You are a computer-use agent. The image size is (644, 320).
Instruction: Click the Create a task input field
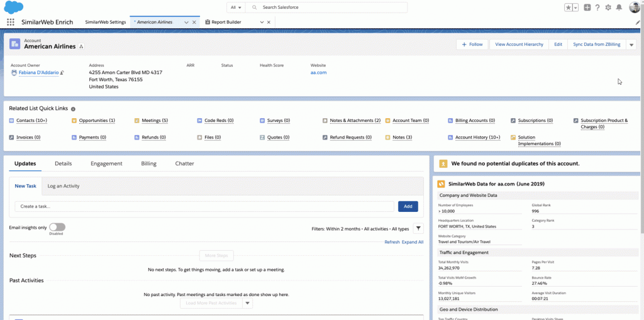click(x=206, y=206)
